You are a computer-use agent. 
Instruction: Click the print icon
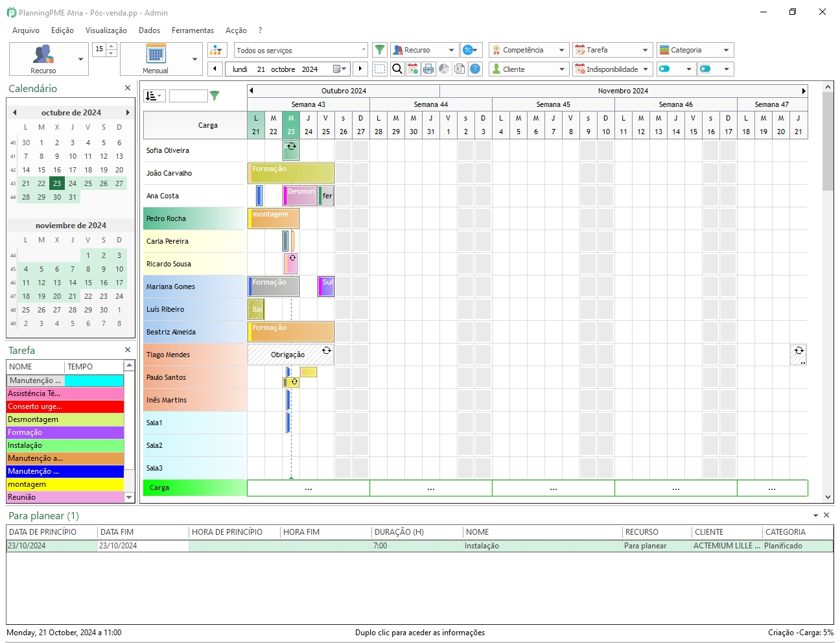tap(428, 69)
